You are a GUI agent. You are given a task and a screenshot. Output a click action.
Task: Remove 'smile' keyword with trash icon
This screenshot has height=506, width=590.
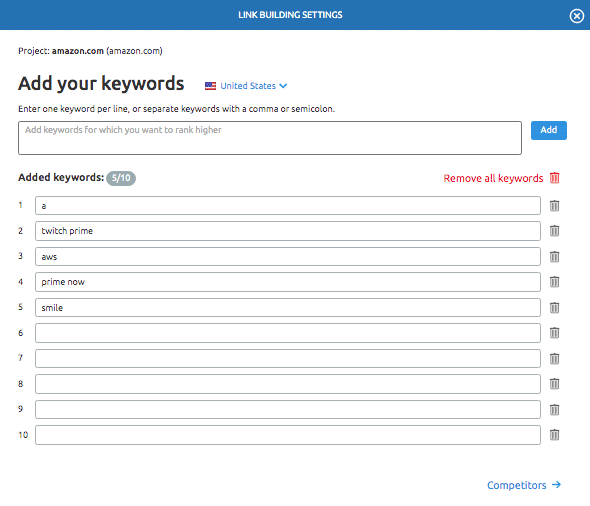pyautogui.click(x=554, y=308)
